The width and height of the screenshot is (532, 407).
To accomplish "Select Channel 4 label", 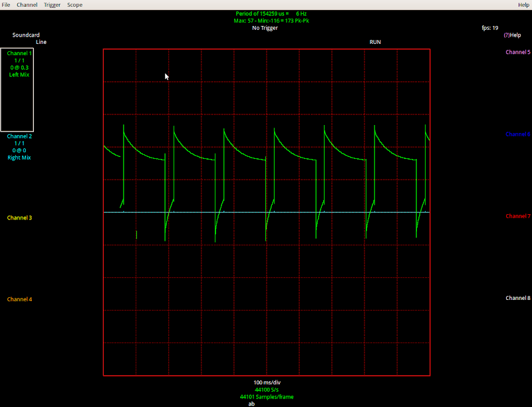I will [x=19, y=299].
